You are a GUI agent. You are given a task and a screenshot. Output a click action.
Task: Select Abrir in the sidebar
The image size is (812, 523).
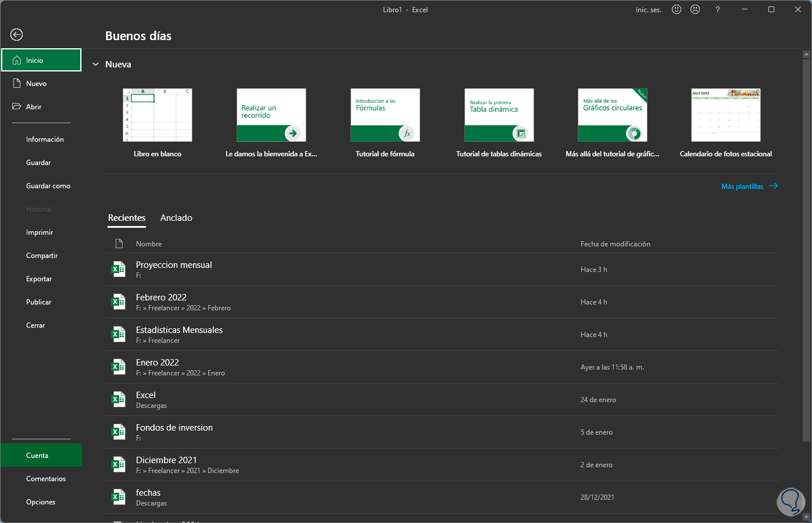coord(41,106)
